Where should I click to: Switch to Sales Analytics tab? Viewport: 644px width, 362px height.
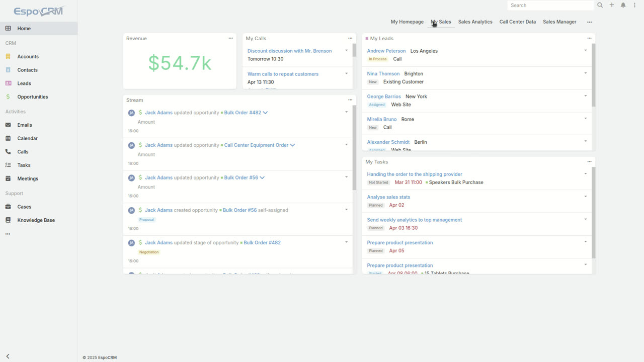[475, 22]
